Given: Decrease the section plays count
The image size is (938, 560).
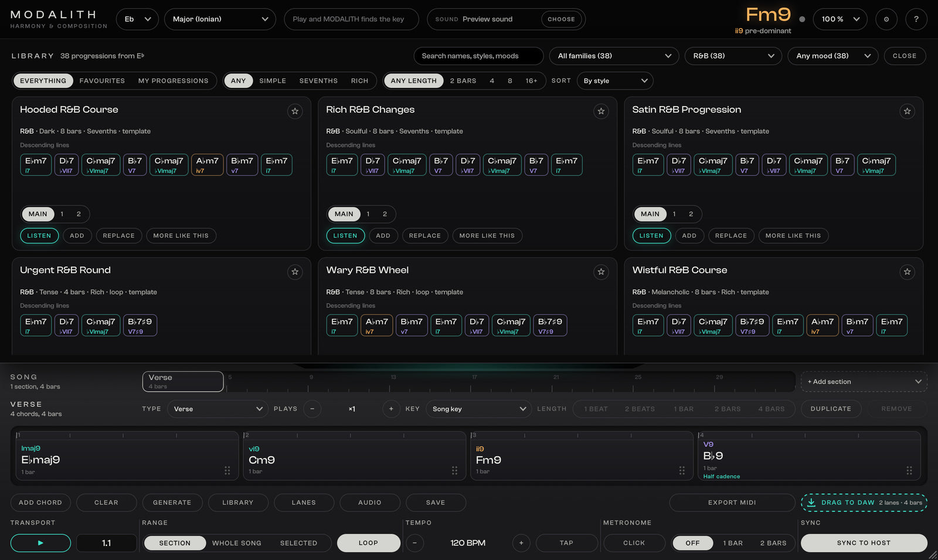Looking at the screenshot, I should coord(312,409).
